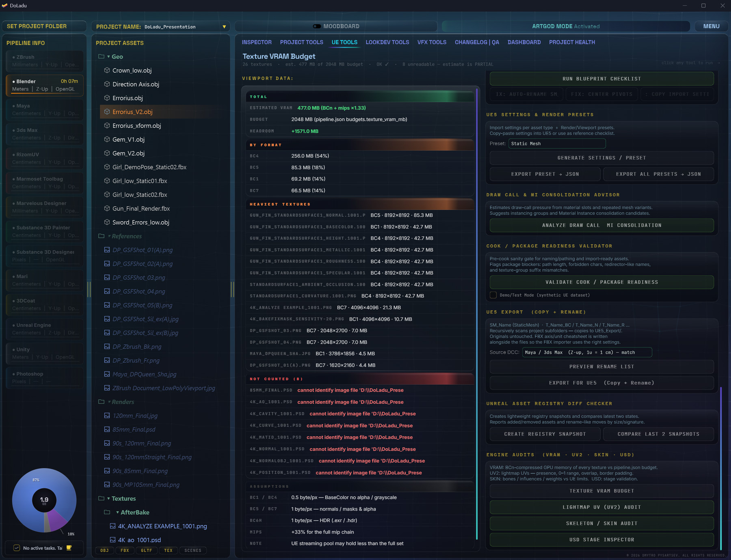
Task: Click the Renders folder icon
Action: coord(101,401)
